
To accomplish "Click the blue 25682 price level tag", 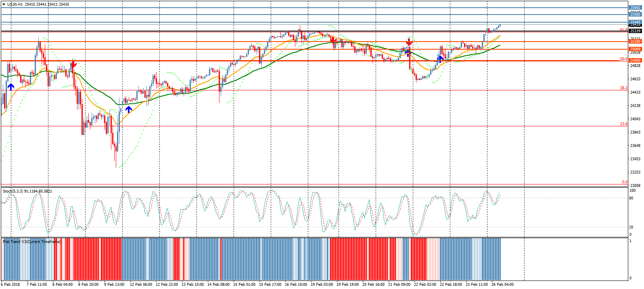I will [635, 8].
